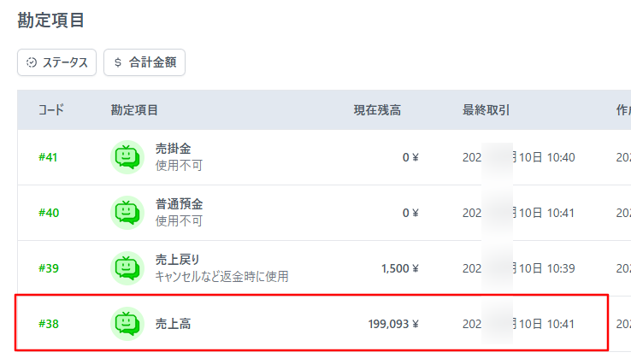Open account code #39 link
The width and height of the screenshot is (631, 364).
pyautogui.click(x=49, y=268)
